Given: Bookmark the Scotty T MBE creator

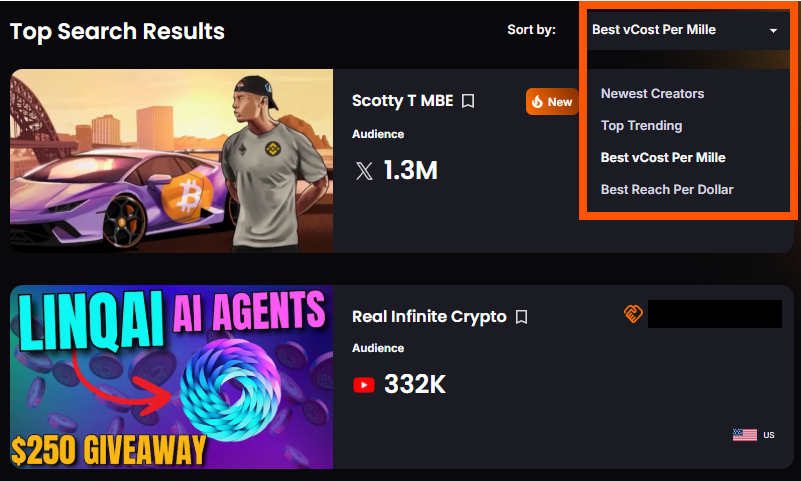Looking at the screenshot, I should [468, 101].
